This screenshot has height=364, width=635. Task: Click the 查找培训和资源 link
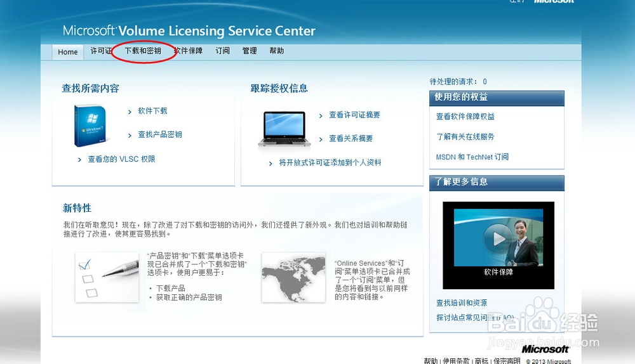[462, 303]
